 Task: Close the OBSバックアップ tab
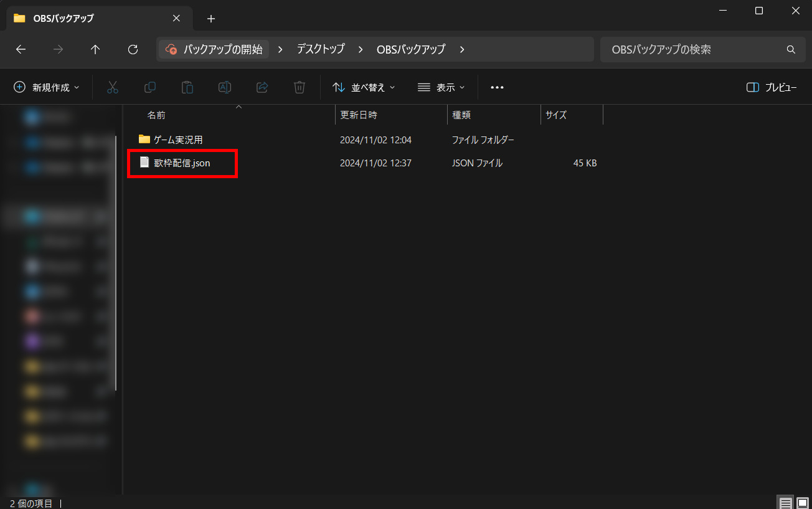tap(176, 18)
